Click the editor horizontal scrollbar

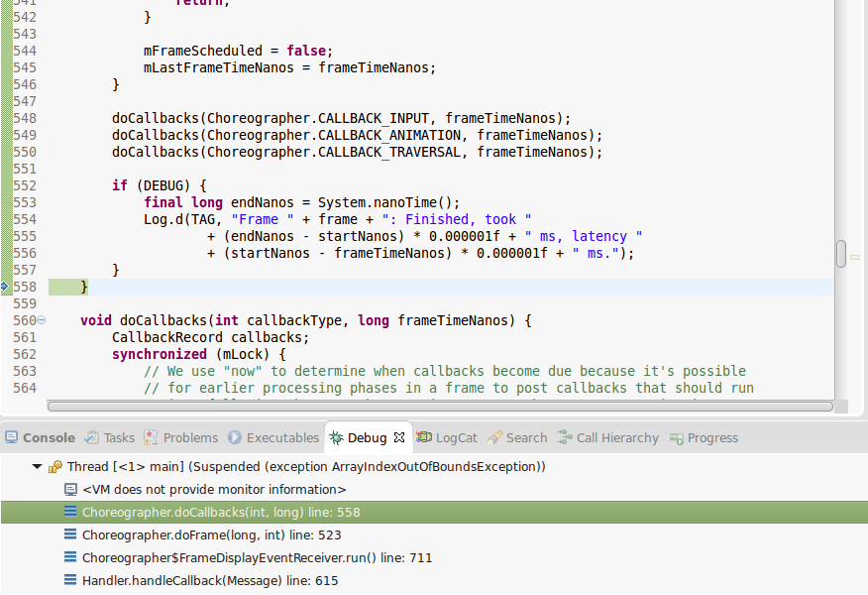[x=436, y=406]
